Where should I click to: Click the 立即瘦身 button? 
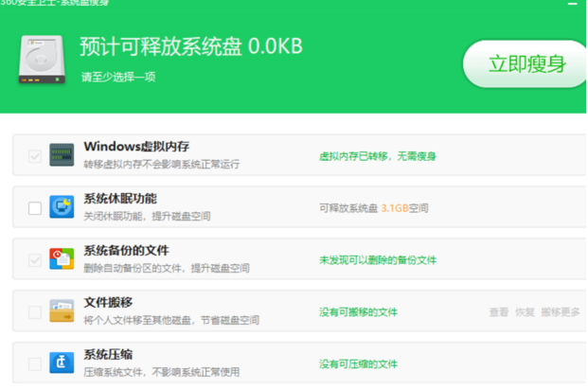tap(526, 63)
